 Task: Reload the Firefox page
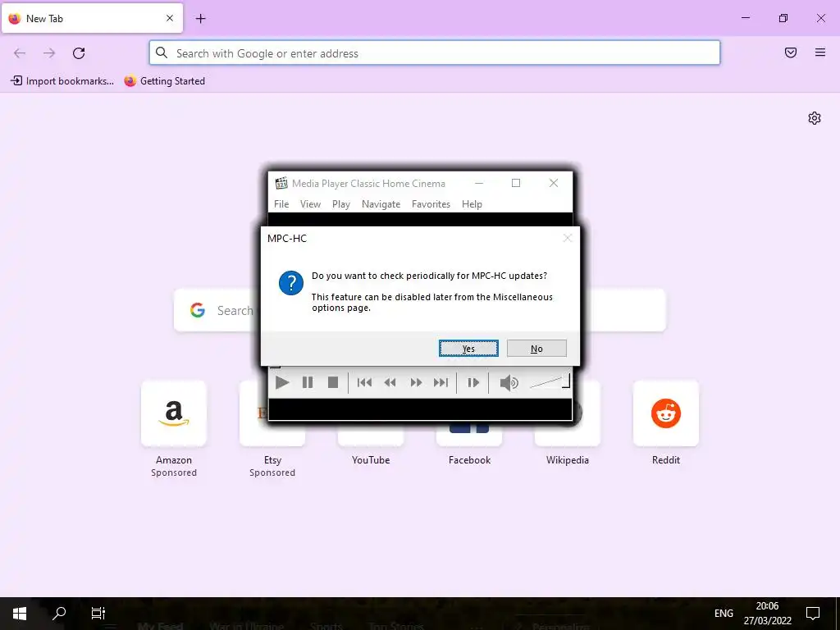79,53
